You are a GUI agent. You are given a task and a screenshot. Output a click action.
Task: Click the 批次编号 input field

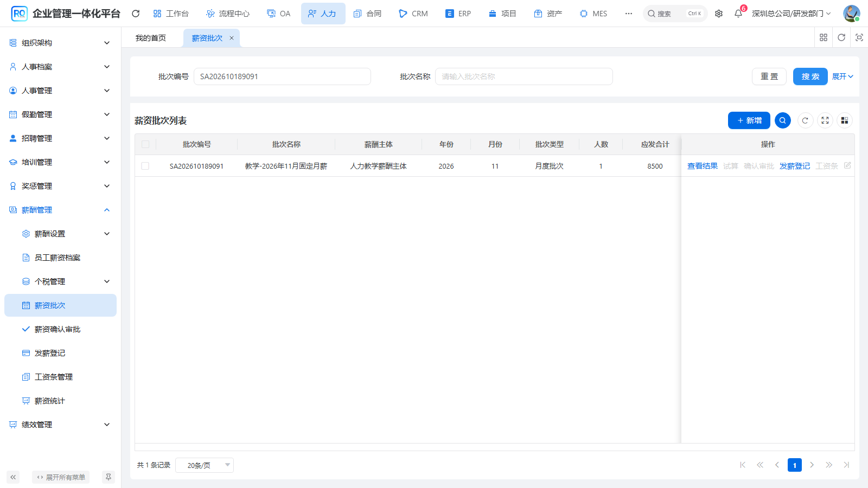(x=282, y=76)
